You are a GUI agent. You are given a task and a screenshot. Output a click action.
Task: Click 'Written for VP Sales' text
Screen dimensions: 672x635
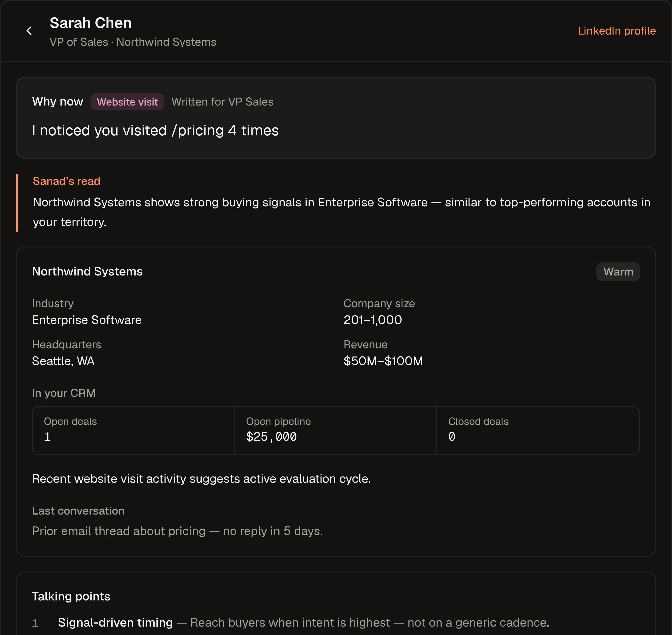coord(222,102)
